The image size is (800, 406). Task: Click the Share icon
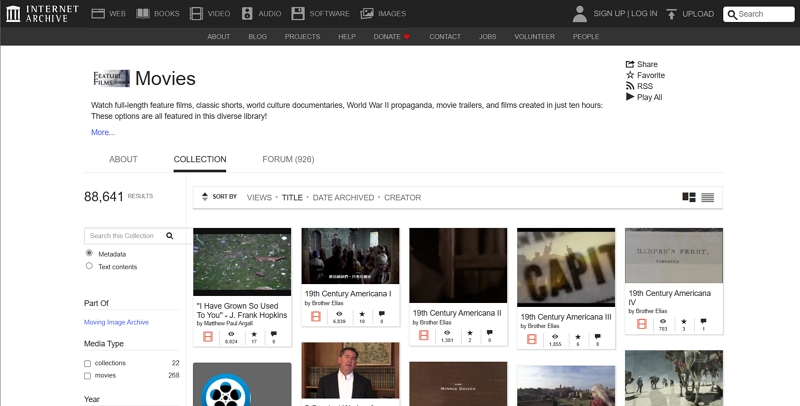630,64
